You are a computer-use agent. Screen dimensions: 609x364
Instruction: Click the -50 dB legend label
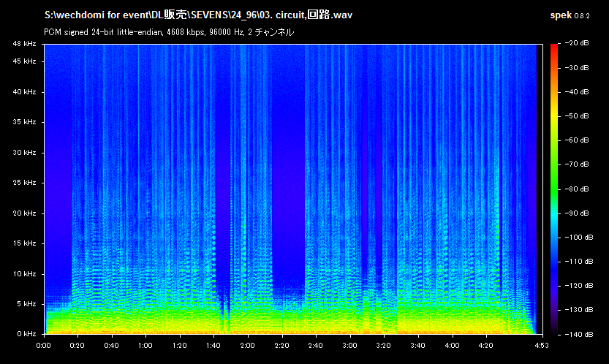[577, 115]
